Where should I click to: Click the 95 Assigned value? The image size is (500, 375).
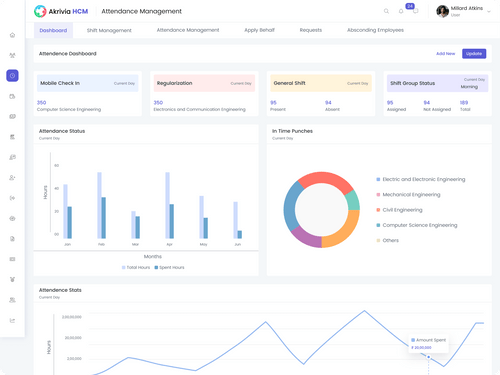390,103
